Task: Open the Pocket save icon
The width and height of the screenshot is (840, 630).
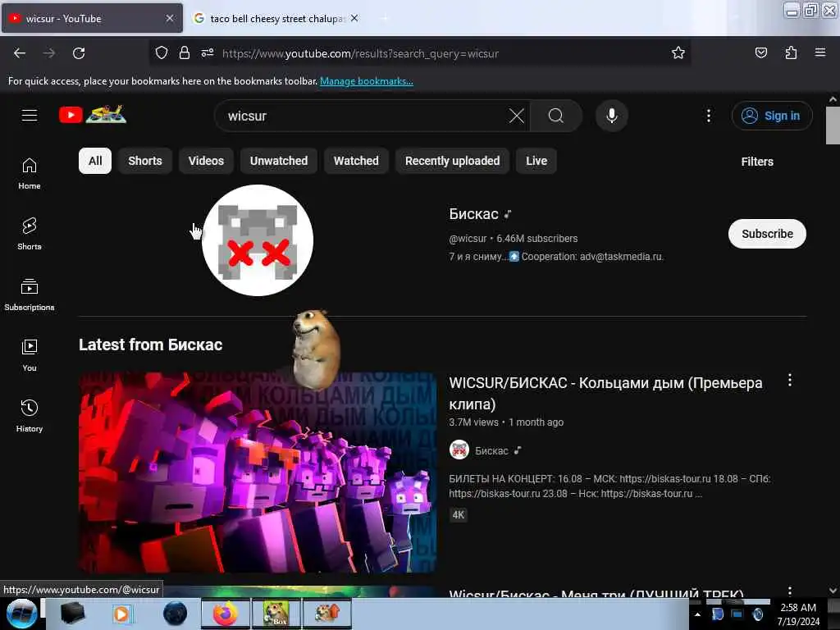Action: coord(760,52)
